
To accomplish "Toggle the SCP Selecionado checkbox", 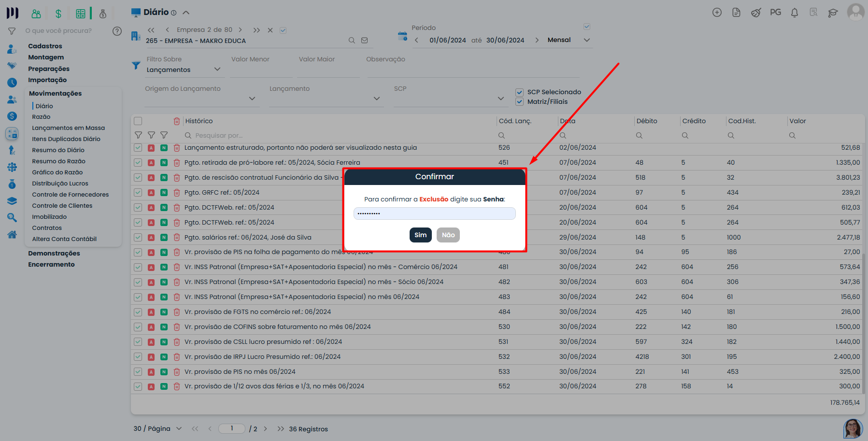I will 520,92.
